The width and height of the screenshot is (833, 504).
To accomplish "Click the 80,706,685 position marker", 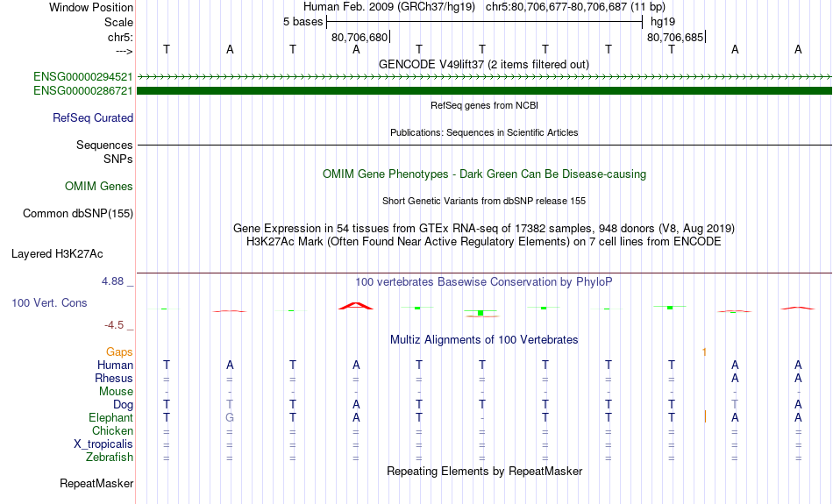I will pos(675,37).
